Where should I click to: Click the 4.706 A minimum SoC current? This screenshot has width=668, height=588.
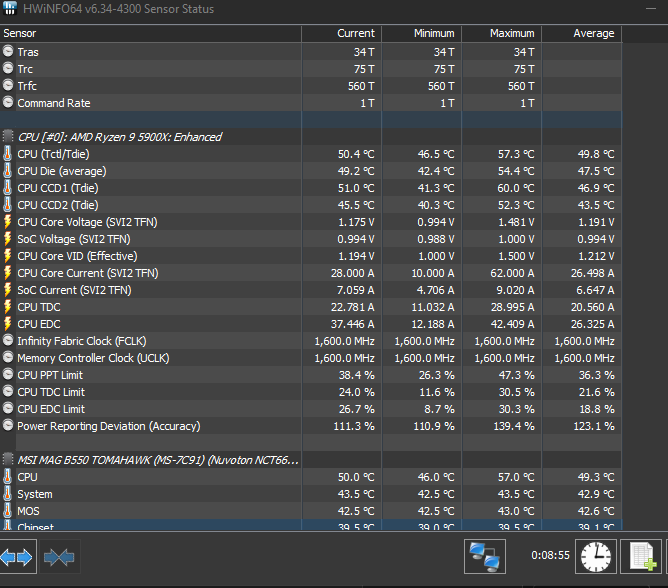435,290
